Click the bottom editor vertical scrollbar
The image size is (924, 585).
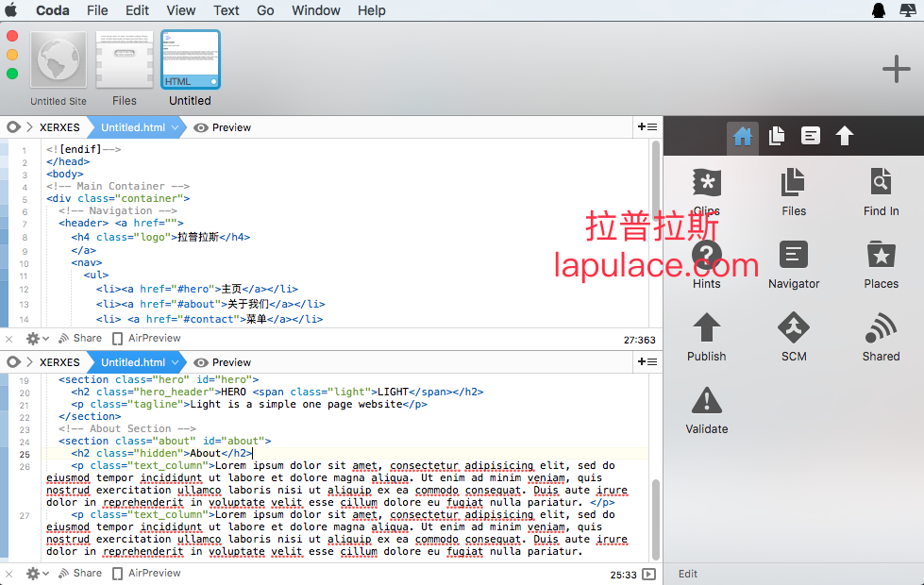655,520
